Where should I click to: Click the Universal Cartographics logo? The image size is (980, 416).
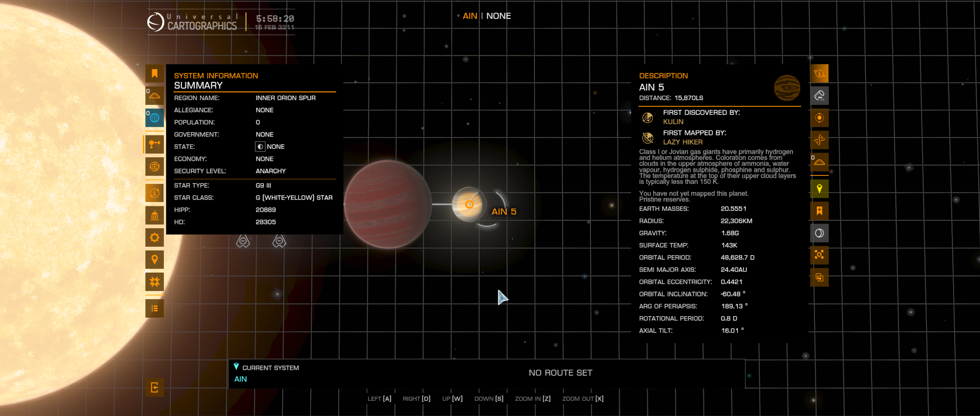pos(192,22)
